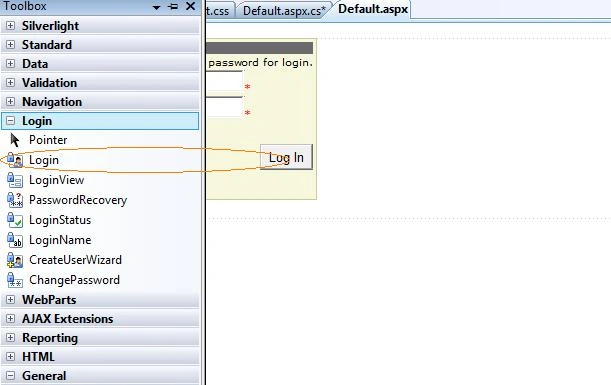This screenshot has height=385, width=611.
Task: Select the 'Pointer' toolbox label
Action: coord(48,140)
